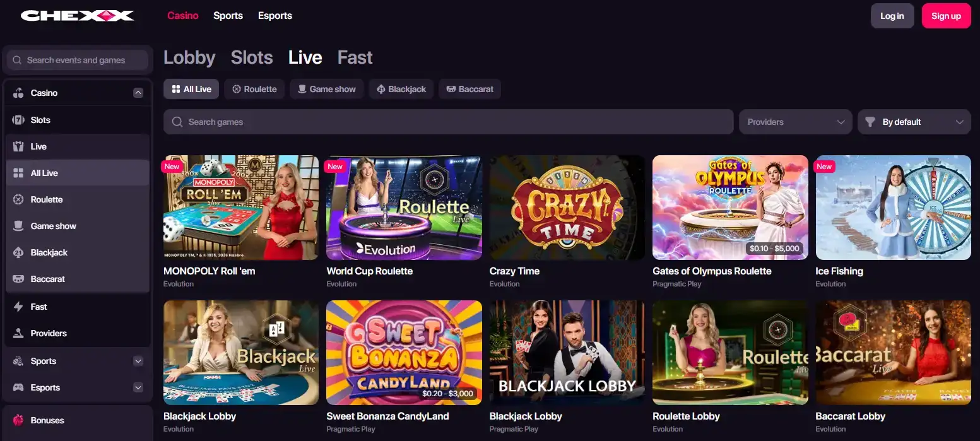Open Bonuses via its sidebar icon

click(18, 420)
